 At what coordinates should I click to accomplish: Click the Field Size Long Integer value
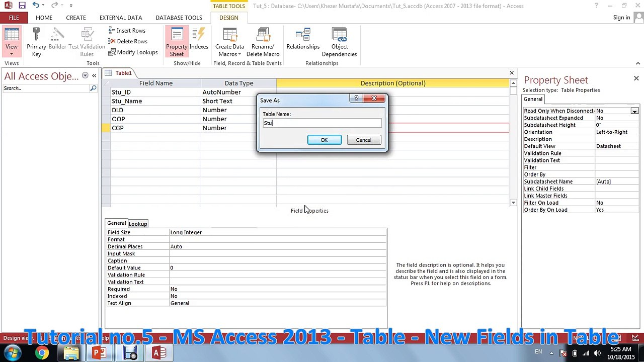[278, 232]
